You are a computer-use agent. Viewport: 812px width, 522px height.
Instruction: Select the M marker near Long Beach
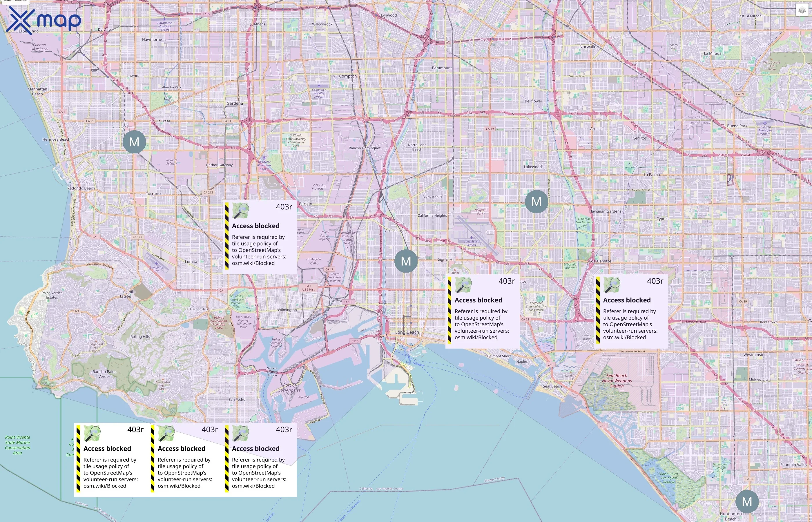406,261
